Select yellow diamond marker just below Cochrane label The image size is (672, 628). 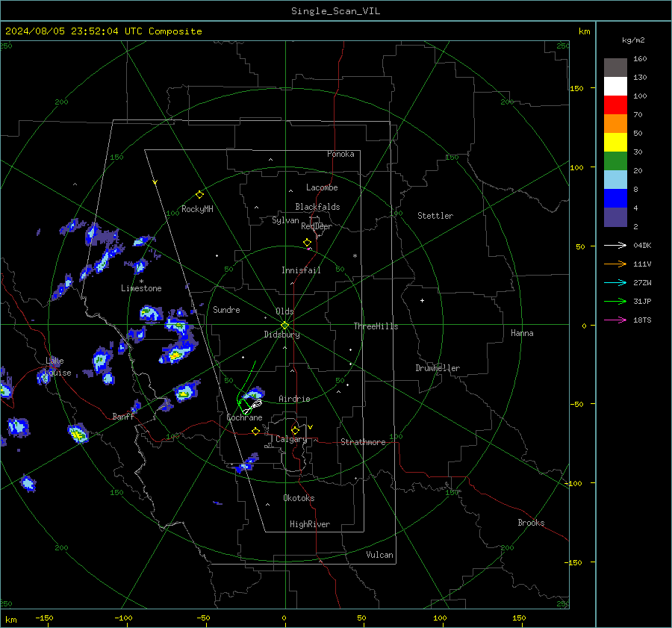(x=255, y=431)
